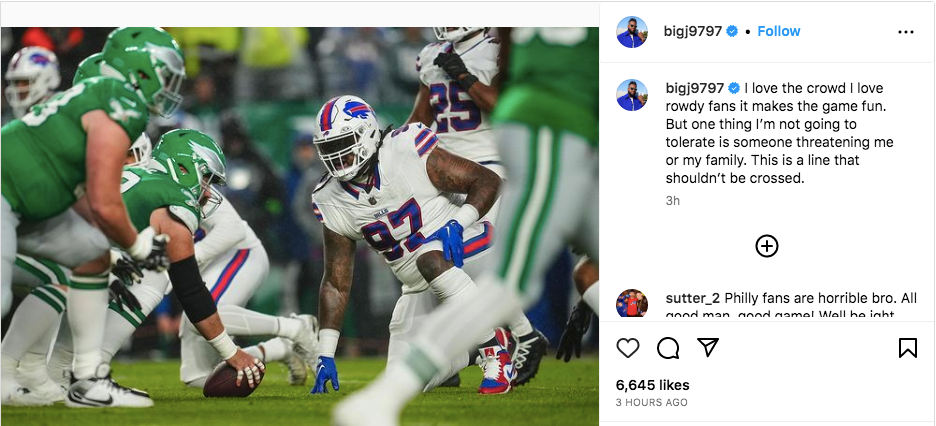Open the comment speech bubble icon
This screenshot has width=936, height=426.
pos(668,348)
